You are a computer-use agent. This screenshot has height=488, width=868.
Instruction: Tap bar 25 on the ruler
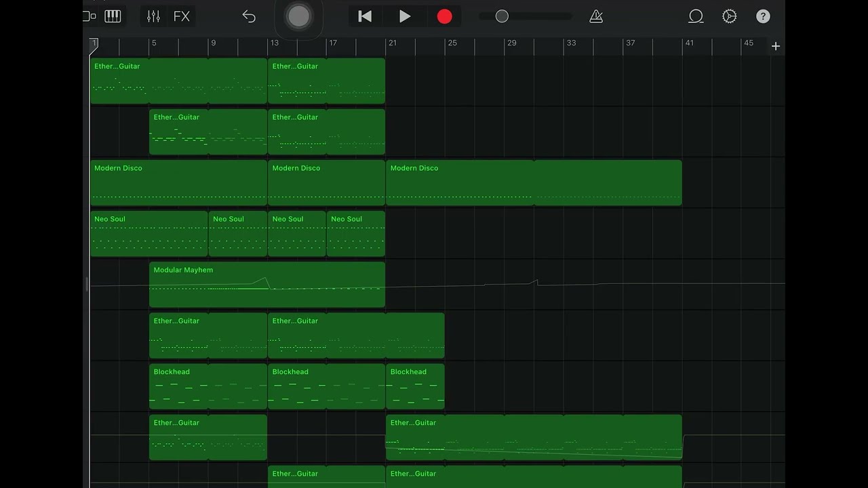tap(452, 43)
